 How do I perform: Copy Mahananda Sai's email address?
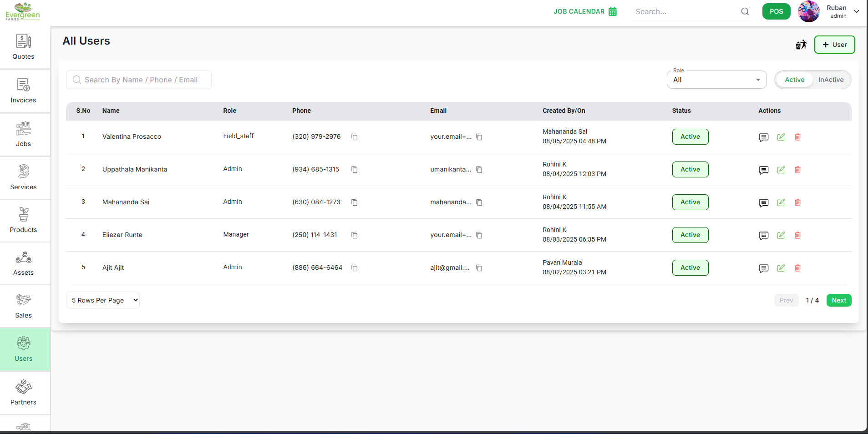click(x=479, y=202)
